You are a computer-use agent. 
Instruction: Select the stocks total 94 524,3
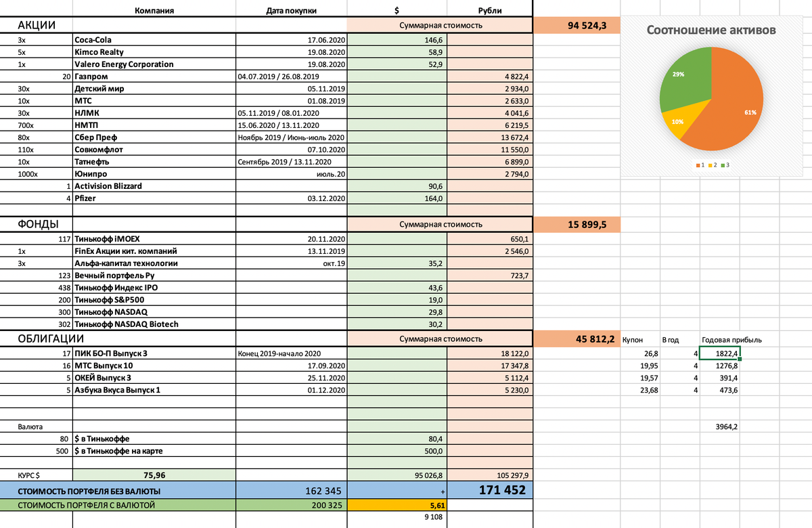point(577,26)
